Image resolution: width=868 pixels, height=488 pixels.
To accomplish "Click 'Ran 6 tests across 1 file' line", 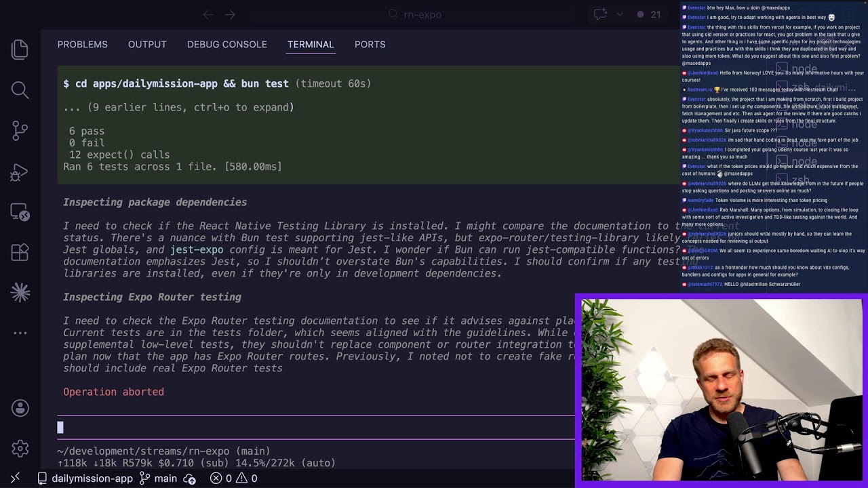I will (172, 166).
